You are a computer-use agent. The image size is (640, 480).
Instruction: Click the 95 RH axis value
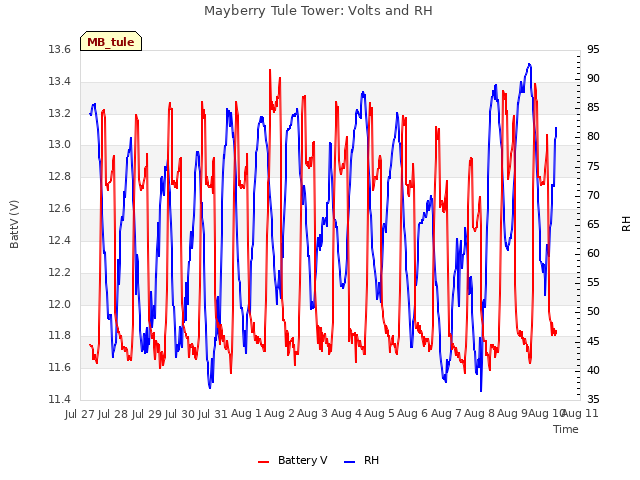(x=593, y=49)
